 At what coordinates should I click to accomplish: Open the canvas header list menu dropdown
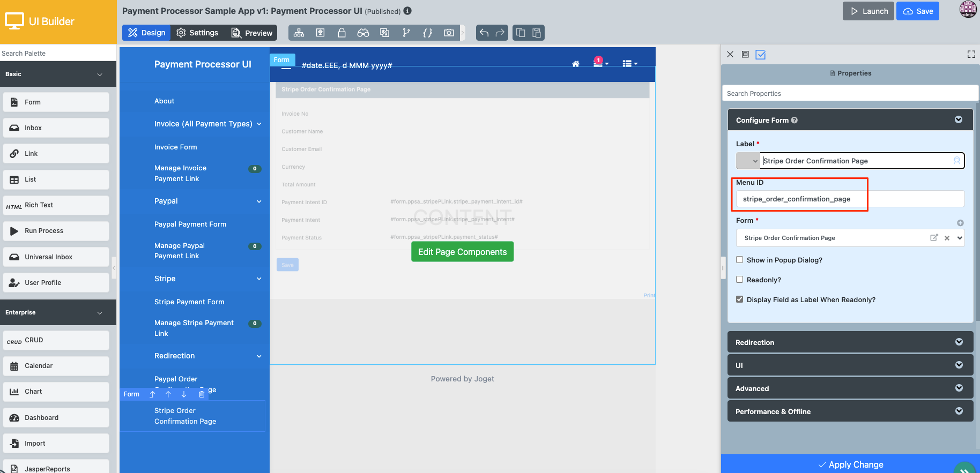pyautogui.click(x=630, y=64)
